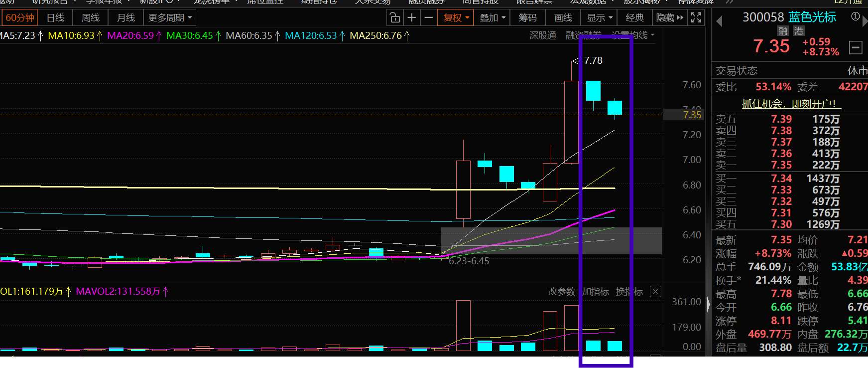Select the 60分钟 period tab
868x368 pixels.
[x=20, y=18]
